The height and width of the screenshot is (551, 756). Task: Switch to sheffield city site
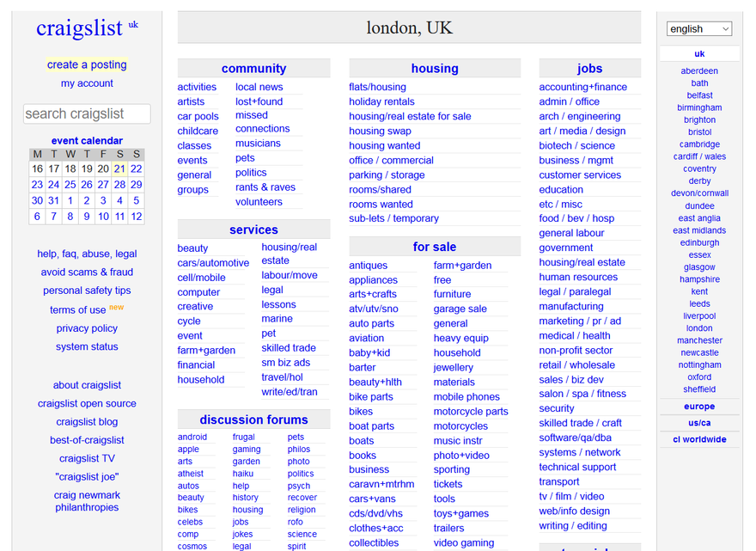coord(699,389)
